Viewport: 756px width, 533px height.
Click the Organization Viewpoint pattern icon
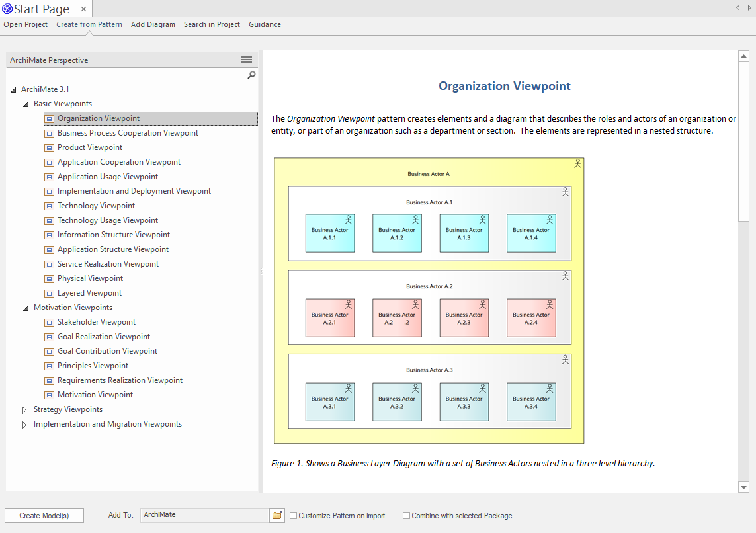pyautogui.click(x=50, y=119)
